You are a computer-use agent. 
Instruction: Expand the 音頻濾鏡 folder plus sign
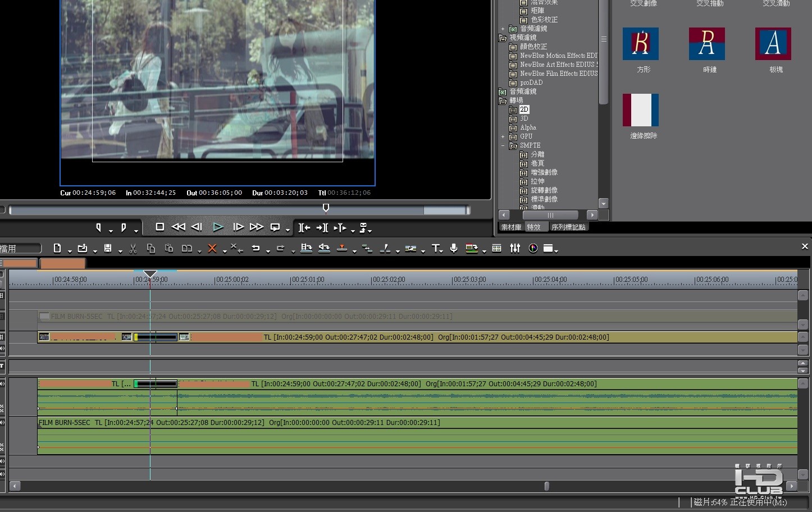tap(503, 29)
